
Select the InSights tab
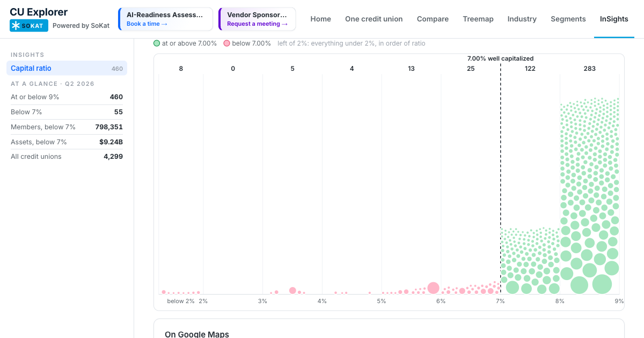(614, 19)
